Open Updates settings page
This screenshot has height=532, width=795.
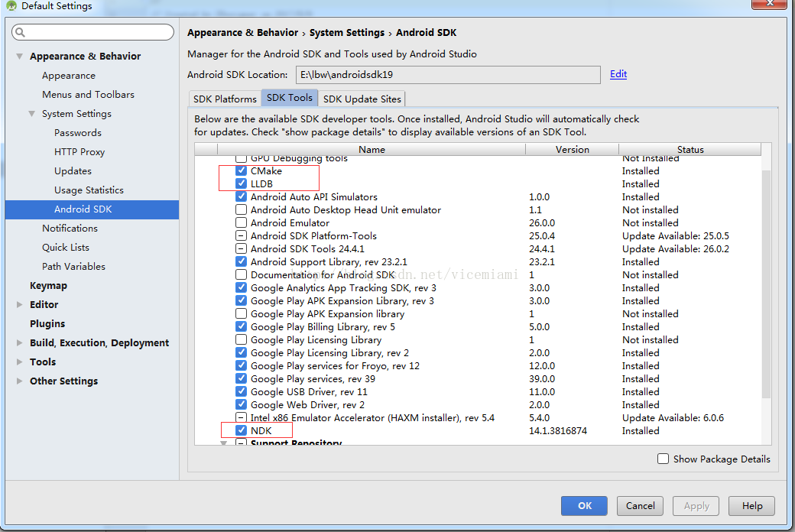pyautogui.click(x=73, y=171)
